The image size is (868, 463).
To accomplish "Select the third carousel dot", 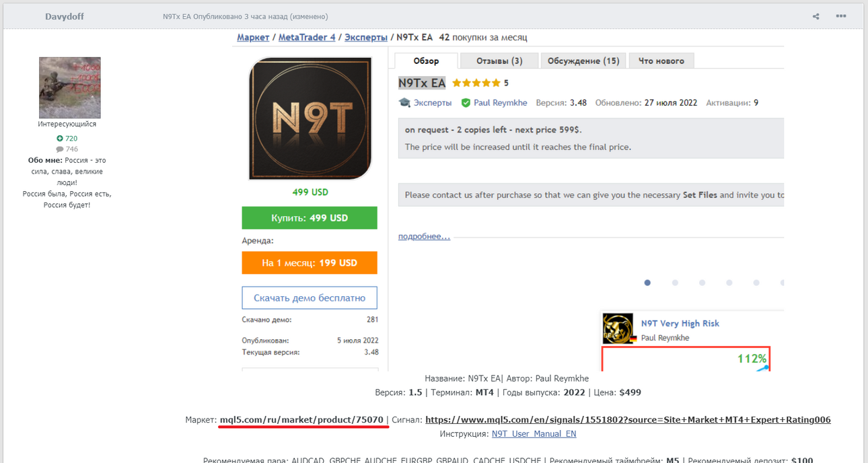I will coord(702,283).
